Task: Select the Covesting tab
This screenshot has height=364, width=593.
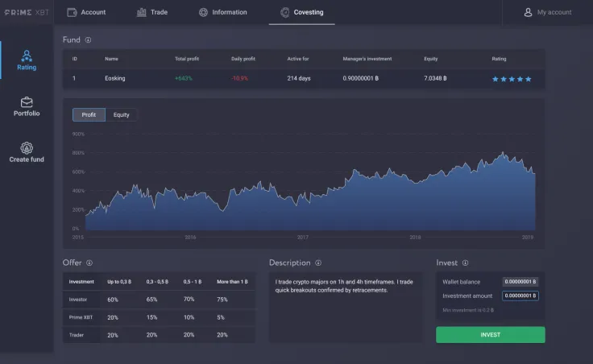Action: pyautogui.click(x=301, y=12)
